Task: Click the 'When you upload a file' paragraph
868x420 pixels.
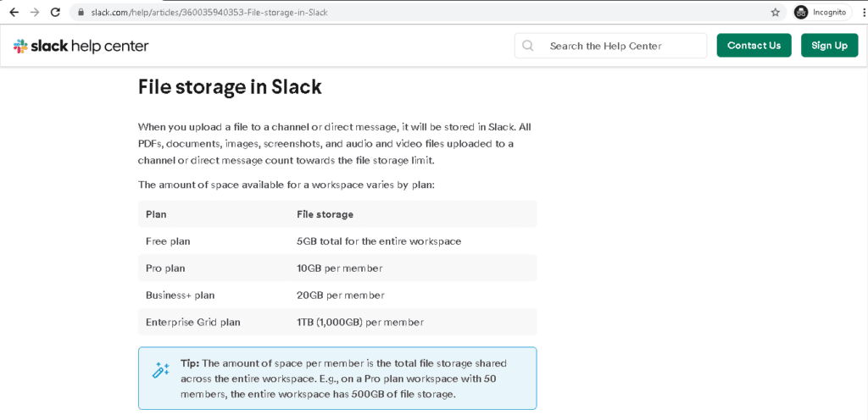Action: tap(336, 143)
